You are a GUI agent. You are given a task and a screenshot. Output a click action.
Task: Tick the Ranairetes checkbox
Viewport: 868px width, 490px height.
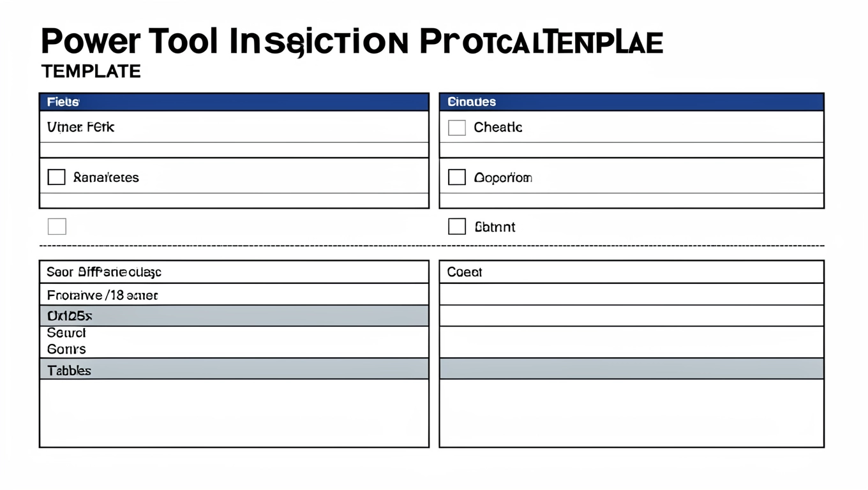[57, 177]
